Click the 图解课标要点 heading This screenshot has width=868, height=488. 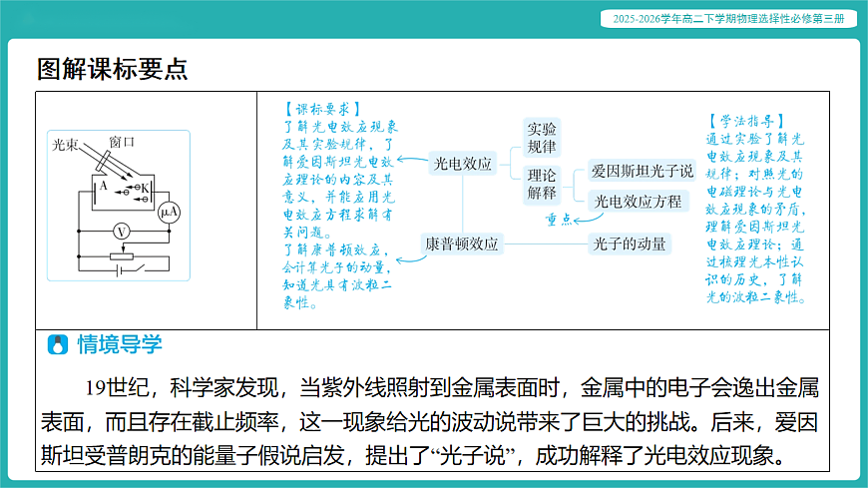point(113,69)
